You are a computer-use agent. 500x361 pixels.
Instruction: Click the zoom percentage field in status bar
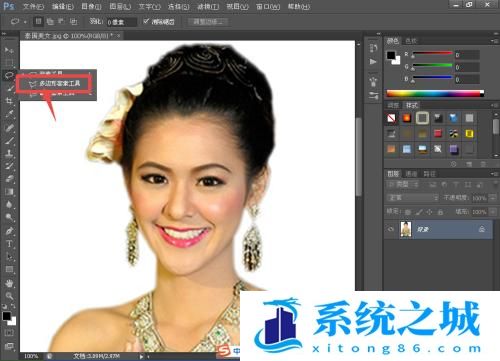coord(31,356)
